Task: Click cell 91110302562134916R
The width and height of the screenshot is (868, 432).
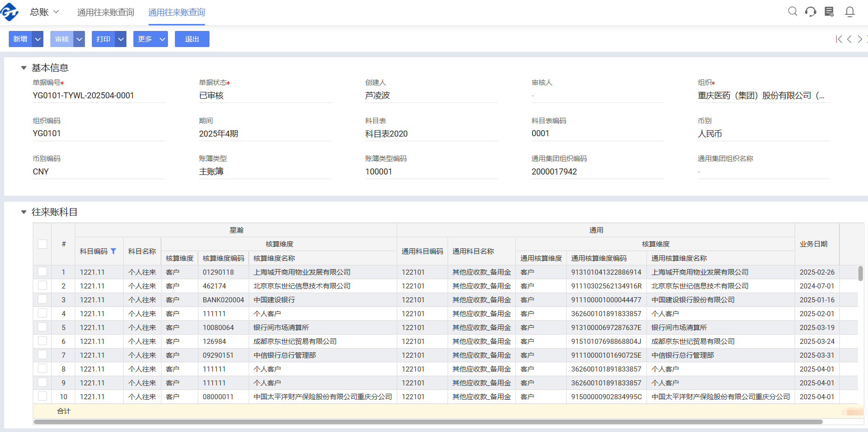Action: [606, 286]
